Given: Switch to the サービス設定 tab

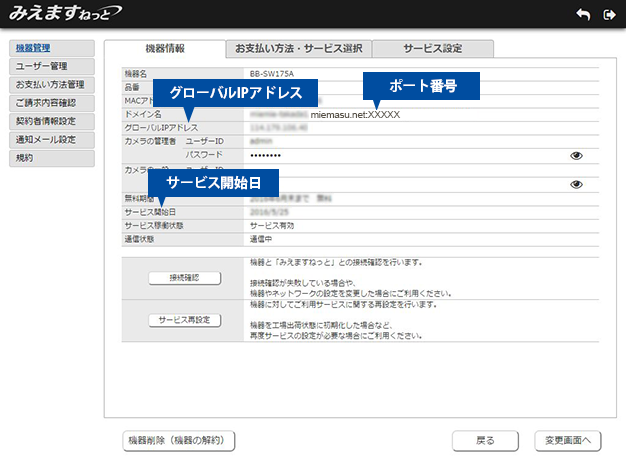Looking at the screenshot, I should tap(432, 49).
